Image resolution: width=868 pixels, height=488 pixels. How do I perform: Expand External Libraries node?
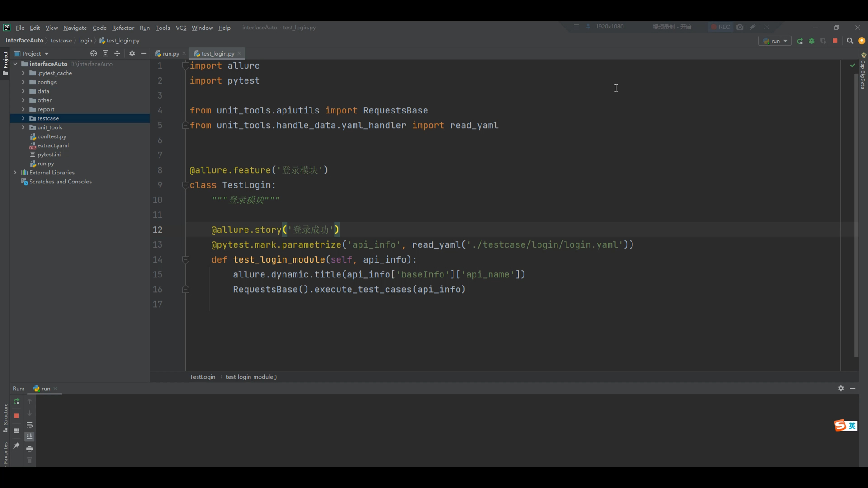coord(15,173)
